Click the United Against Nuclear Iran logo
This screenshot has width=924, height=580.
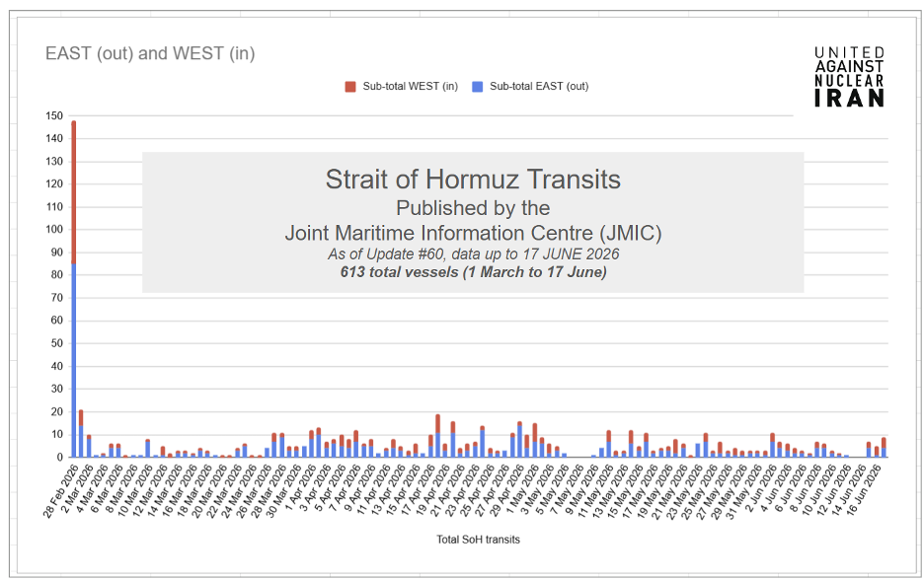click(x=849, y=77)
